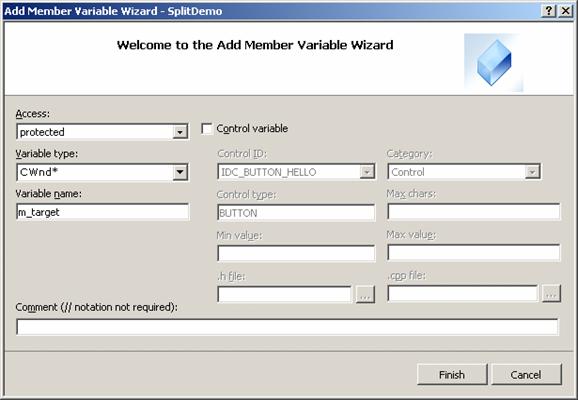Open the Access dropdown arrow
The width and height of the screenshot is (578, 400).
(x=180, y=132)
